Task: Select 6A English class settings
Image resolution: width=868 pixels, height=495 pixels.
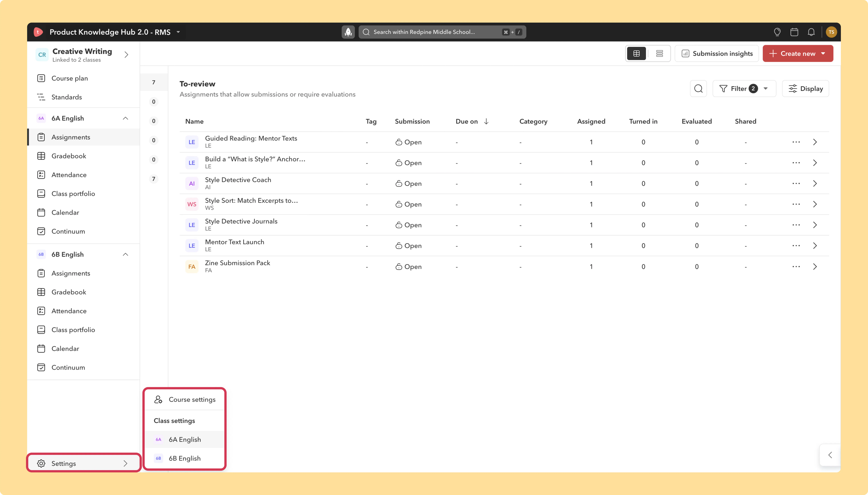Action: click(185, 440)
